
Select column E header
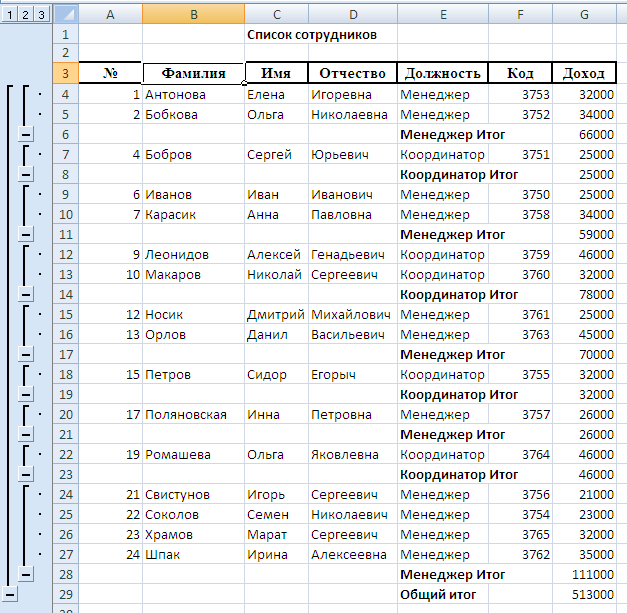click(x=443, y=15)
